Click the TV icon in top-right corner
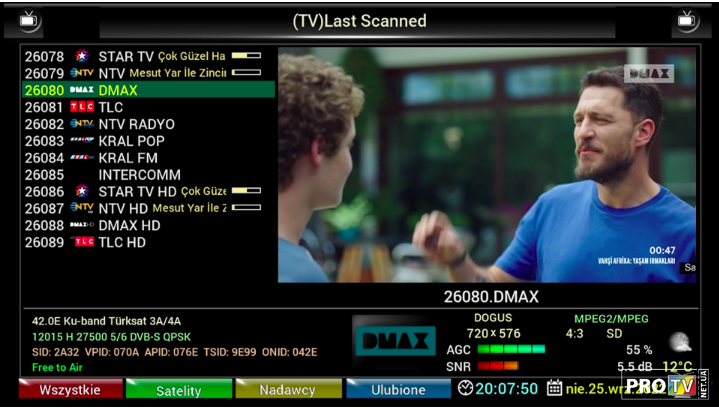 coord(687,20)
